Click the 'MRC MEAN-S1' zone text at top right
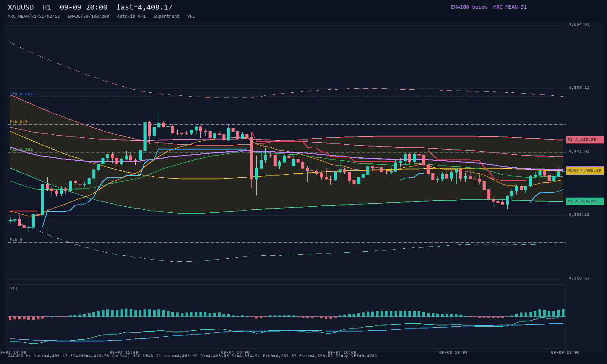The height and width of the screenshot is (364, 607). tap(510, 7)
